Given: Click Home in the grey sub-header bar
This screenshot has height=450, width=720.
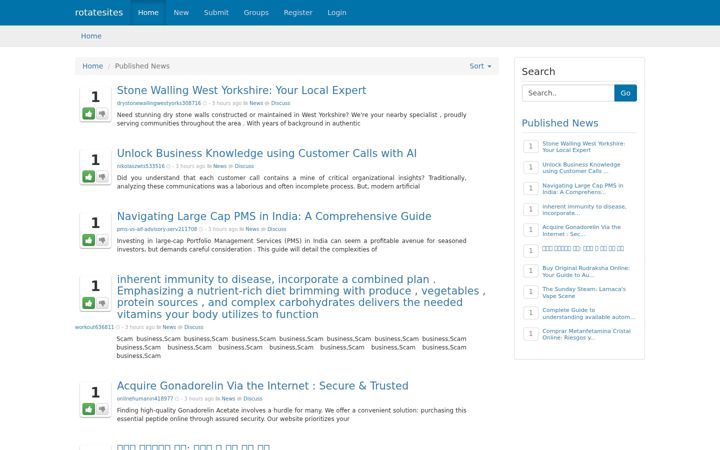Looking at the screenshot, I should pos(91,36).
